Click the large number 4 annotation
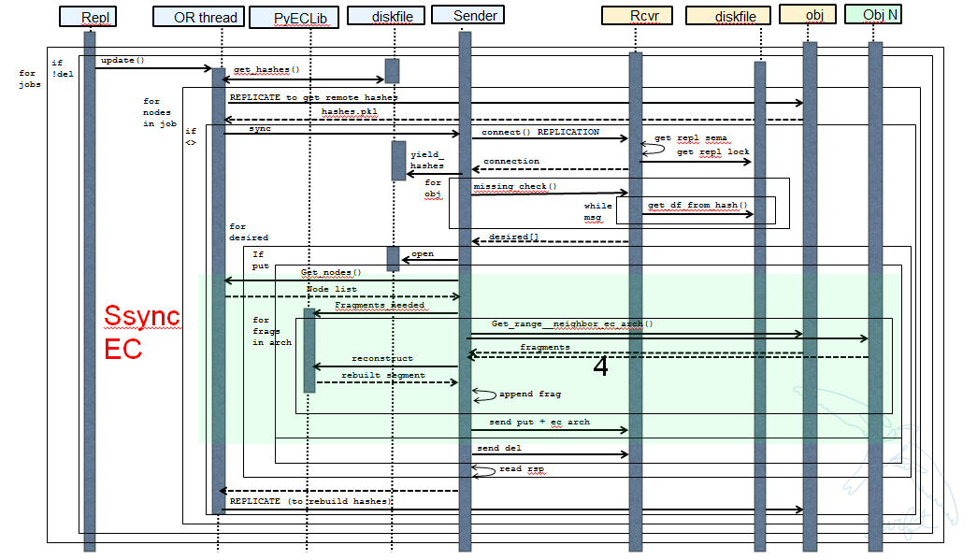The image size is (977, 560). tap(600, 367)
